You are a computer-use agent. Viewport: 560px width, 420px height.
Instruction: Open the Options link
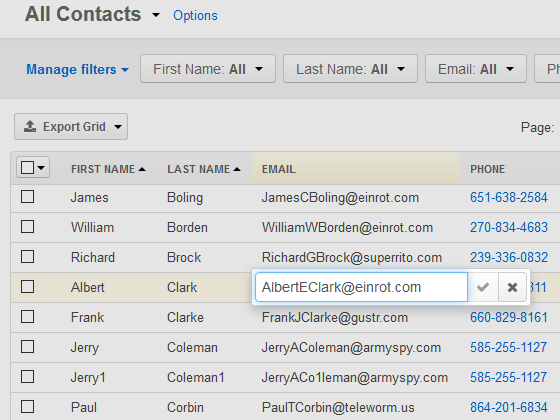coord(195,15)
